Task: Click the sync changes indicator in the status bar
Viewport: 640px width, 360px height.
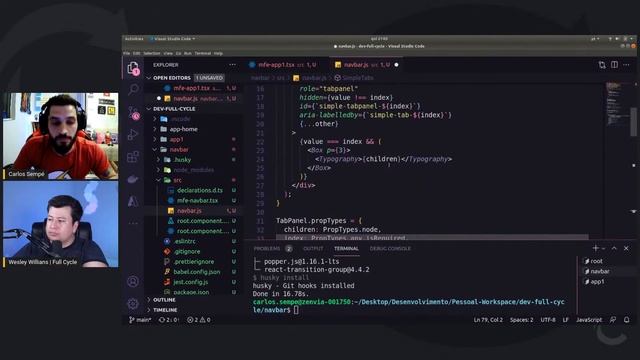Action: click(x=169, y=320)
